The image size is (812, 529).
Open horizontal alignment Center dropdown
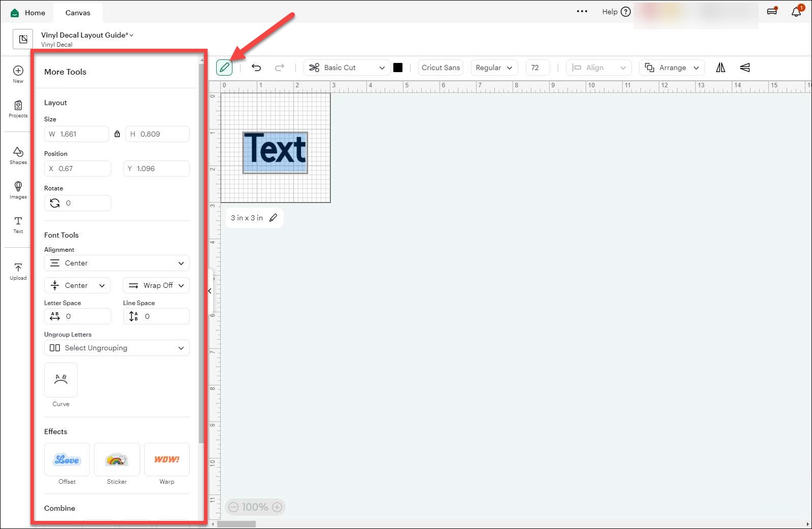pos(117,263)
